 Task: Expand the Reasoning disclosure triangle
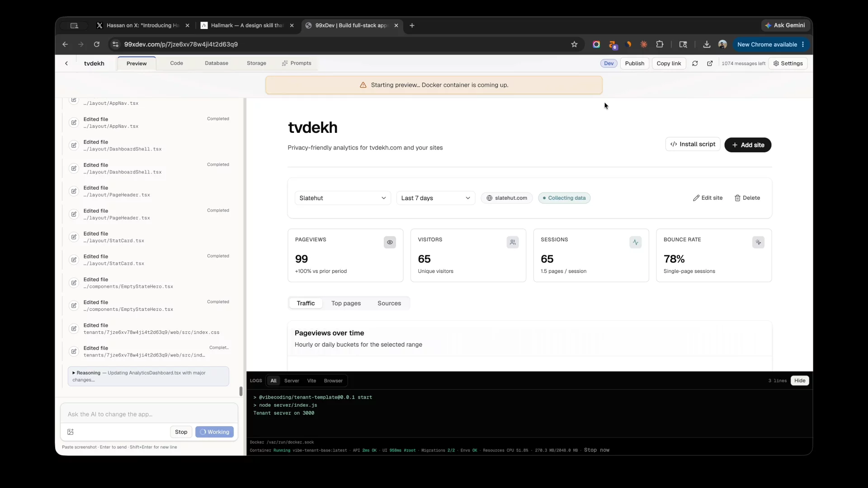[x=74, y=373]
